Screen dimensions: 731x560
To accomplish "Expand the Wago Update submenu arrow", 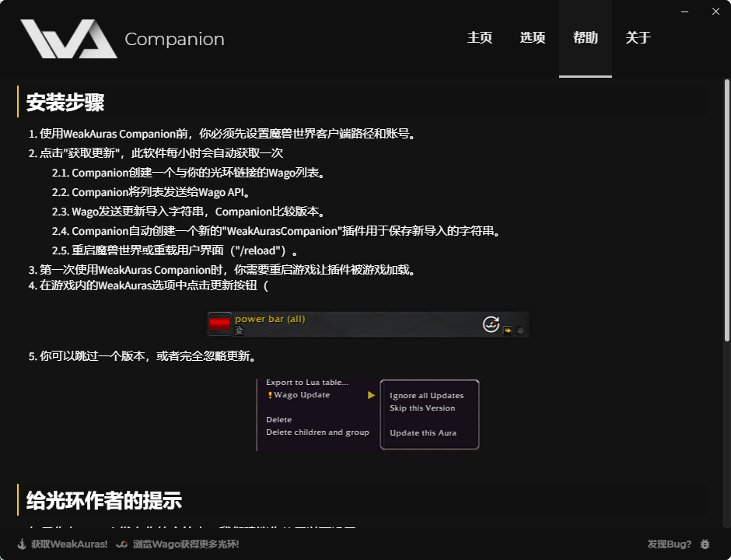I will coord(372,394).
